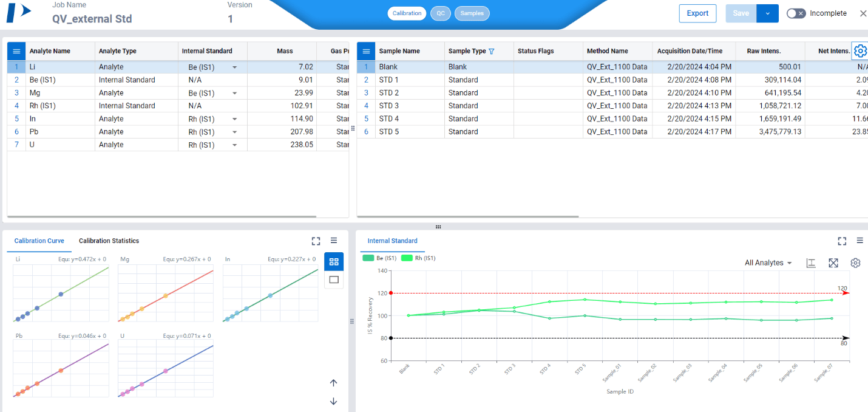Open the All Analytes dropdown
This screenshot has width=868, height=412.
pos(767,263)
